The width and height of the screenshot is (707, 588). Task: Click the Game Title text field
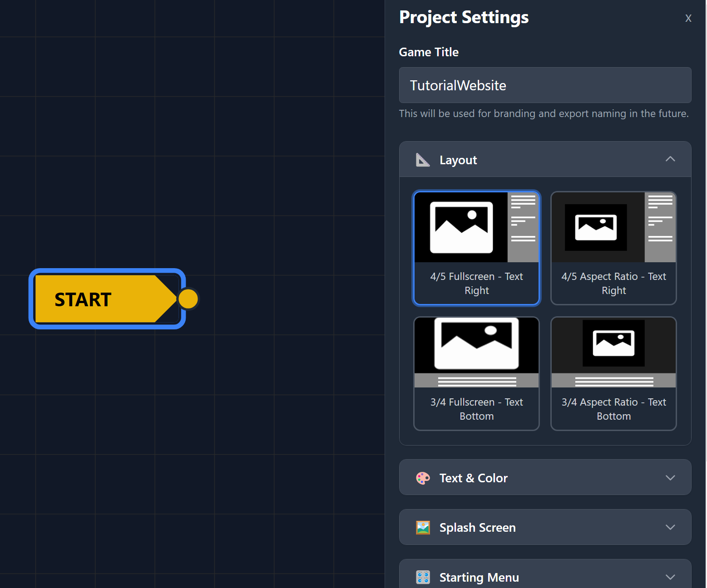coord(544,85)
